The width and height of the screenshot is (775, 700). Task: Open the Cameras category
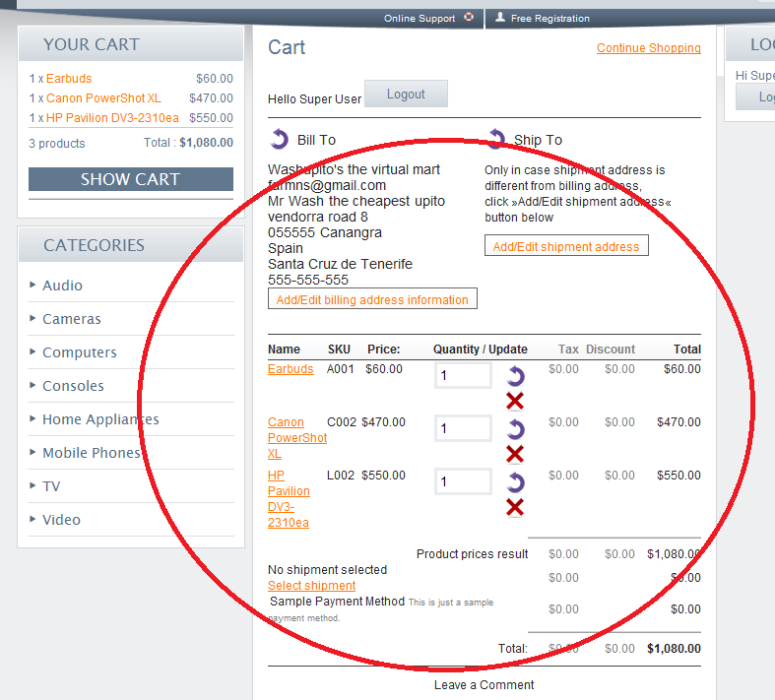(x=72, y=319)
